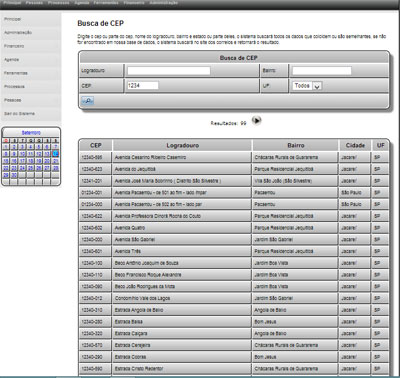Select day 22 in the calendar

pos(6,168)
